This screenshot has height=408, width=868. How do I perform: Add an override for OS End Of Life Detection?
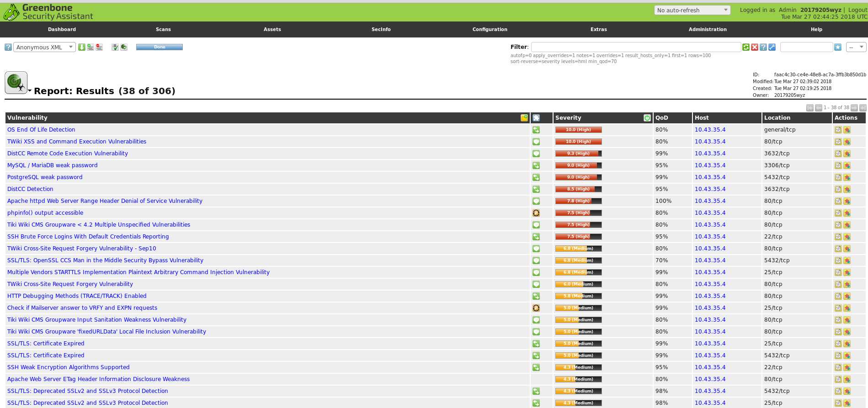coord(847,130)
